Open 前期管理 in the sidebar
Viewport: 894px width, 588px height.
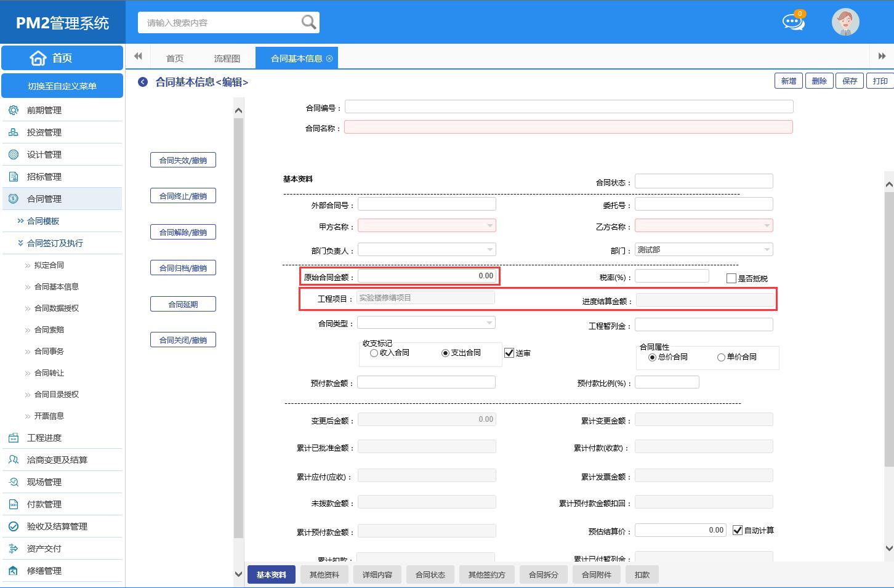point(44,110)
